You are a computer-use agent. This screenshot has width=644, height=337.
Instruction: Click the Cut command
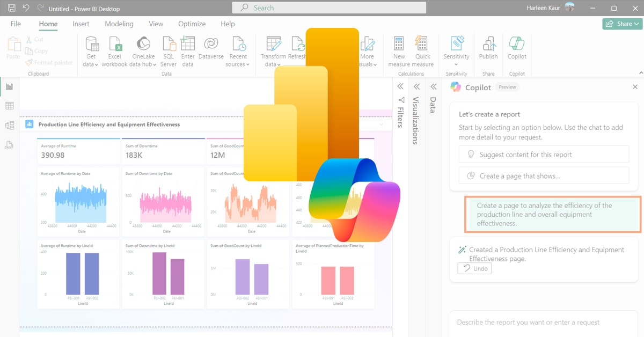point(35,39)
